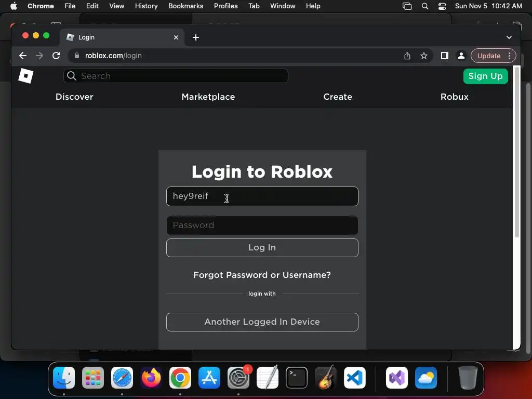The width and height of the screenshot is (532, 399).
Task: Click the Another Logged In Device button
Action: click(262, 322)
